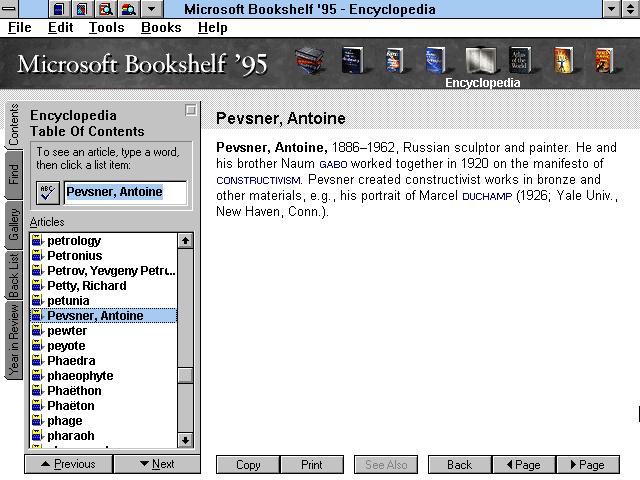This screenshot has height=480, width=640.
Task: Select the petrology article
Action: [104, 241]
